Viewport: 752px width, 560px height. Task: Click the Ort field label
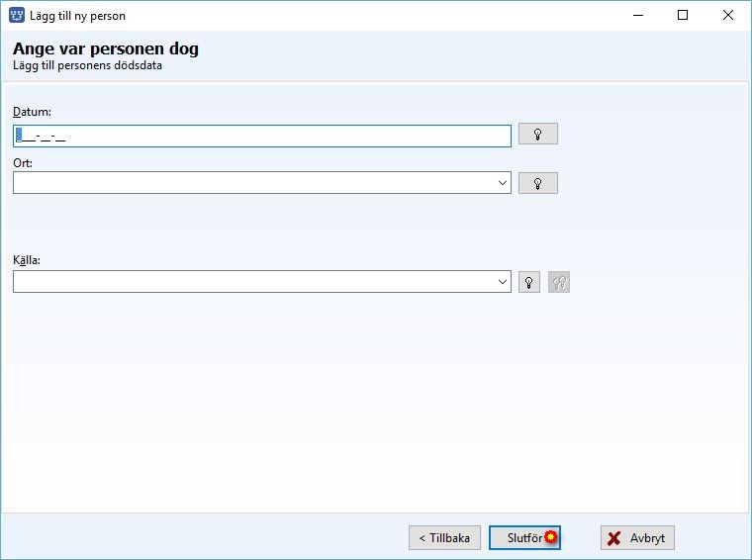pyautogui.click(x=23, y=163)
